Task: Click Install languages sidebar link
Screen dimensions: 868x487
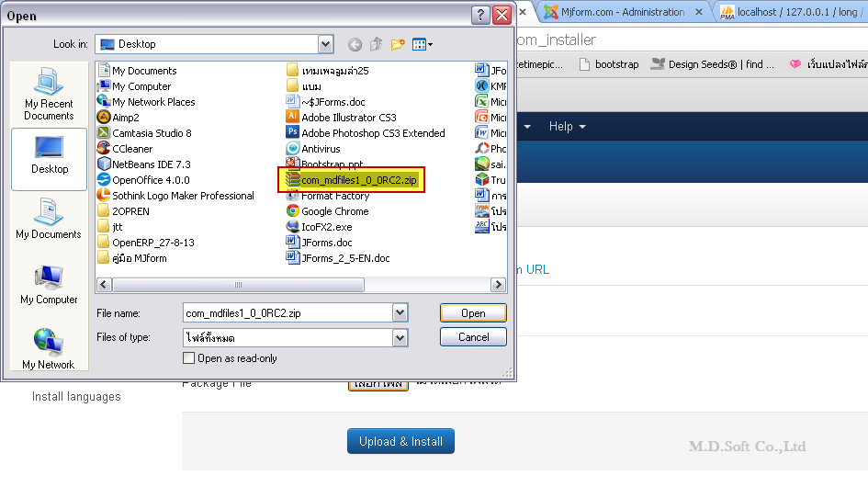Action: coord(76,397)
